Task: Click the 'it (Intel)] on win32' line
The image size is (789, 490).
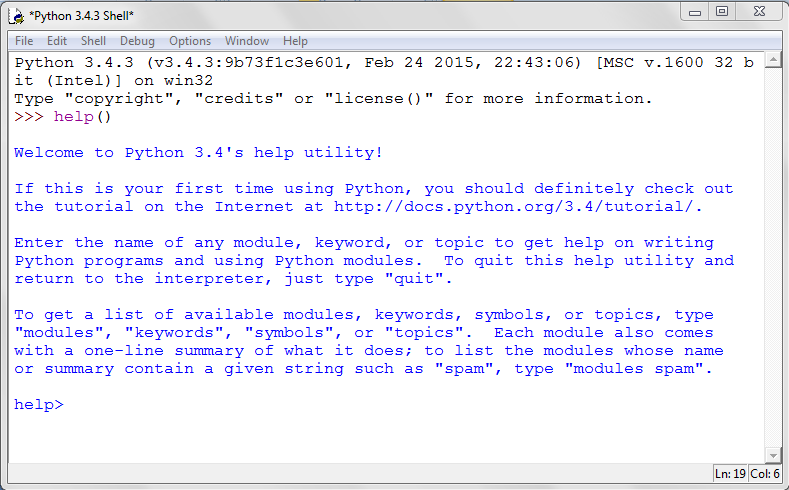Action: coord(114,80)
